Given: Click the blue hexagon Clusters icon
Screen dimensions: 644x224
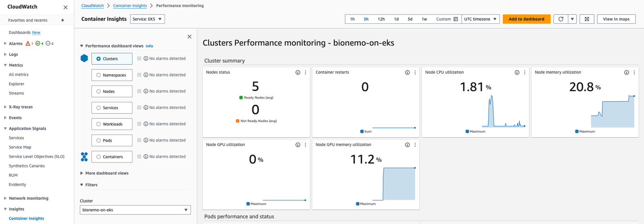Looking at the screenshot, I should pos(84,58).
